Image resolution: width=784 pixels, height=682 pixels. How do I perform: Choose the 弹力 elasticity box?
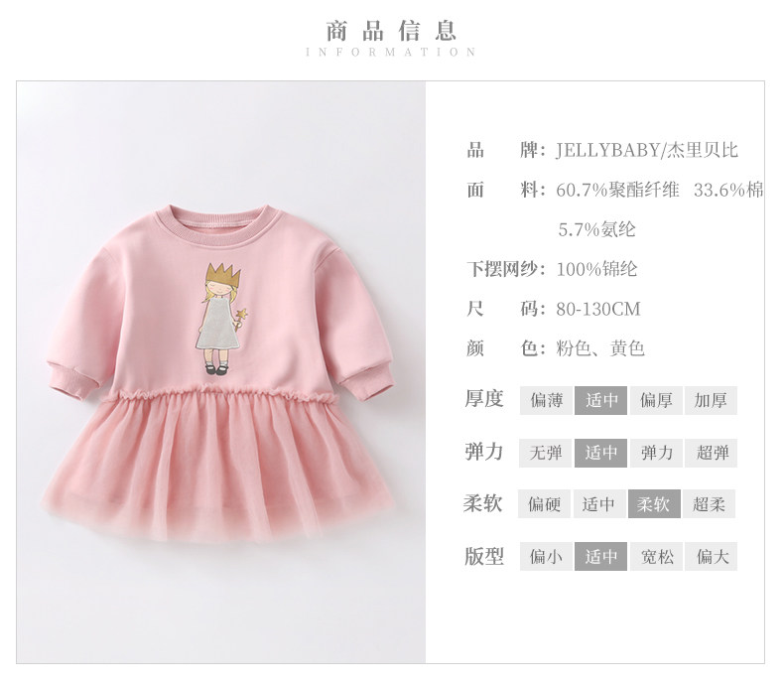point(656,453)
